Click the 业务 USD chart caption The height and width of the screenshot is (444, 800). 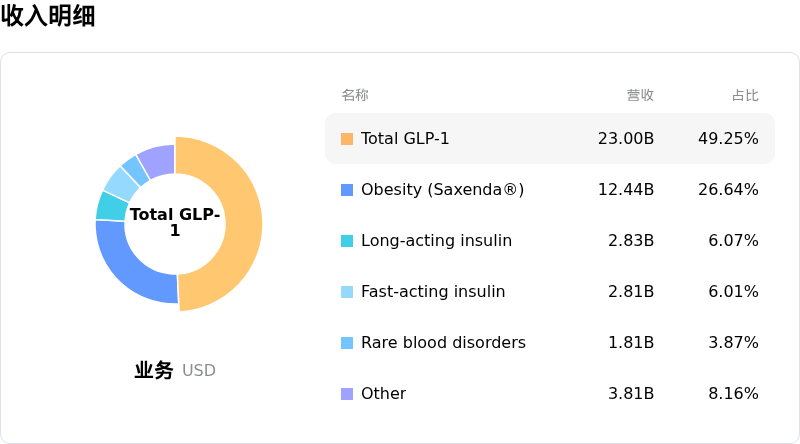point(175,371)
